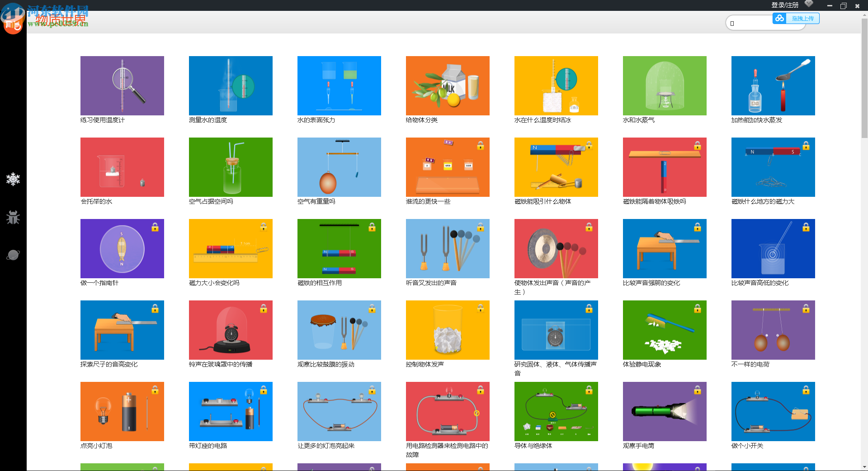Click the lock icon on 体验静电现象
Viewport: 868px width, 471px height.
[x=698, y=309]
